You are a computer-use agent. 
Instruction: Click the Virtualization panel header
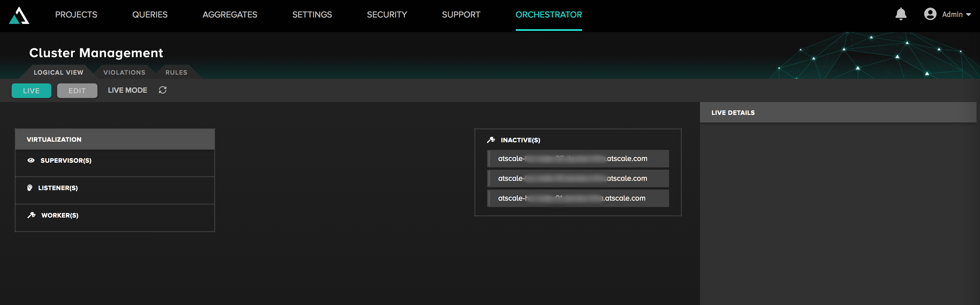115,139
